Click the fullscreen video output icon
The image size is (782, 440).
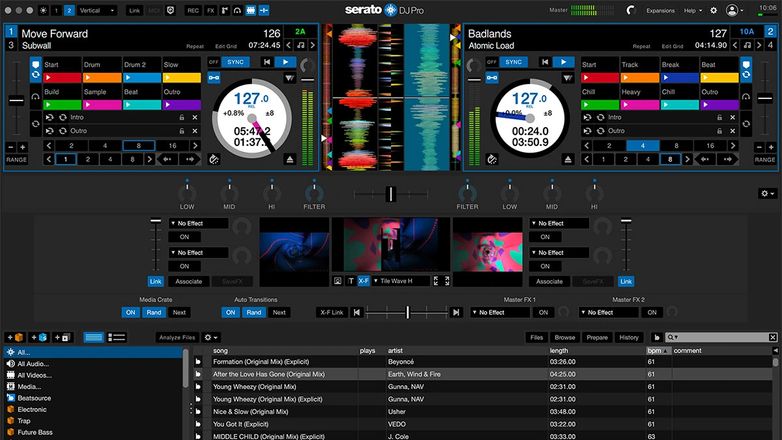[x=447, y=281]
